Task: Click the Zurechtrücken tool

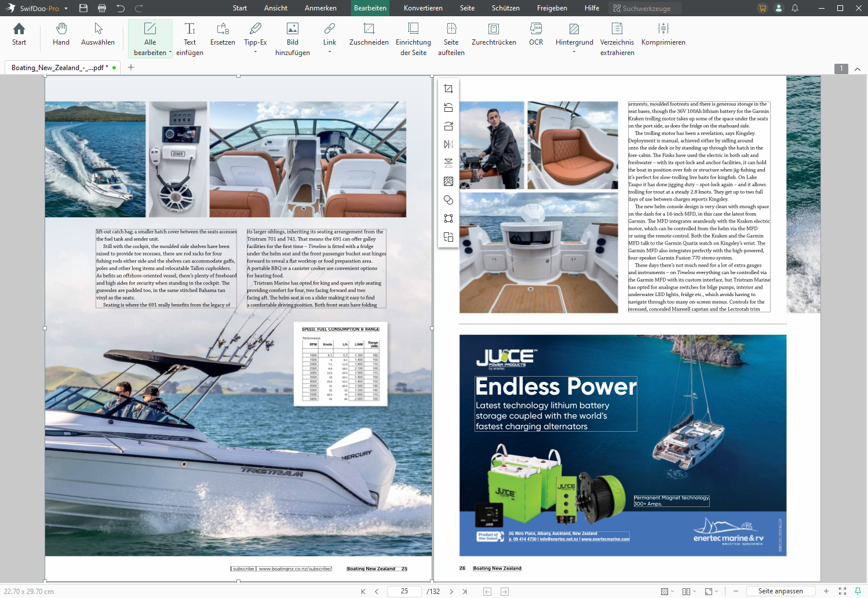Action: (494, 34)
